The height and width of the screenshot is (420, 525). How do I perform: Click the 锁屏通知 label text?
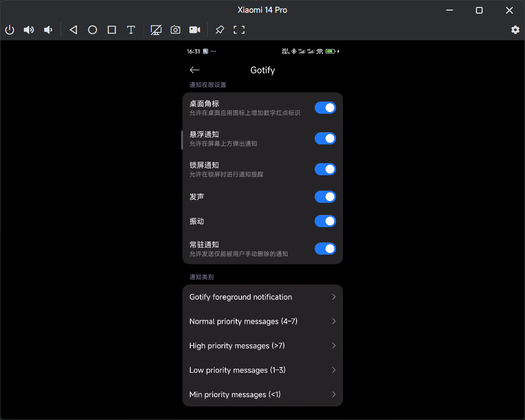point(204,165)
